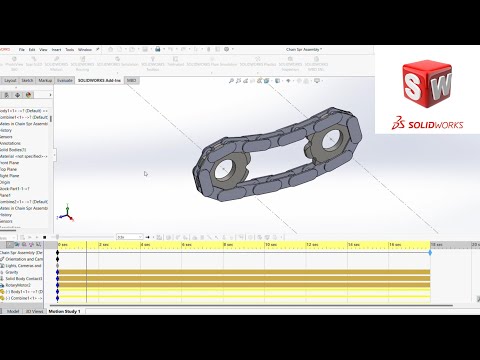Click the 10 sec mark on timeline

coord(270,245)
